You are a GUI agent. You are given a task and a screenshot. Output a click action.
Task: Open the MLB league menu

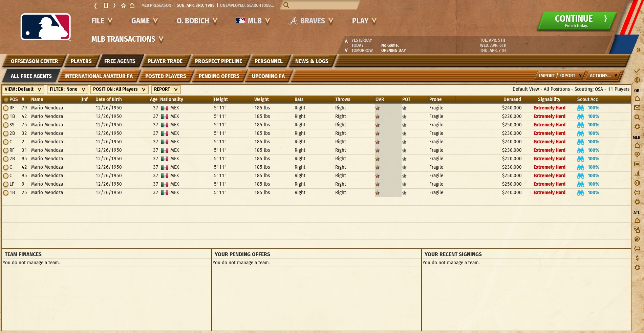[253, 21]
